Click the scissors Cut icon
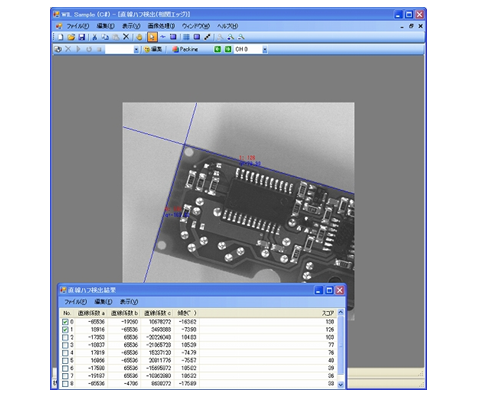 [x=95, y=37]
